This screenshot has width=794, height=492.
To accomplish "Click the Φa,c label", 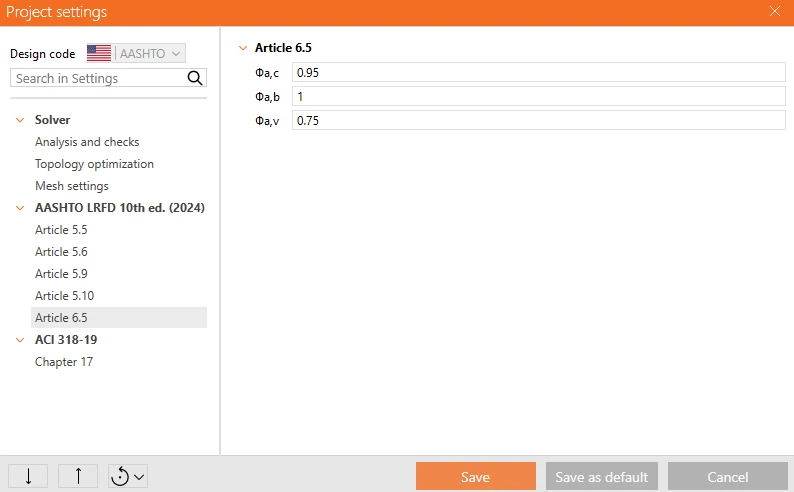I will (267, 73).
